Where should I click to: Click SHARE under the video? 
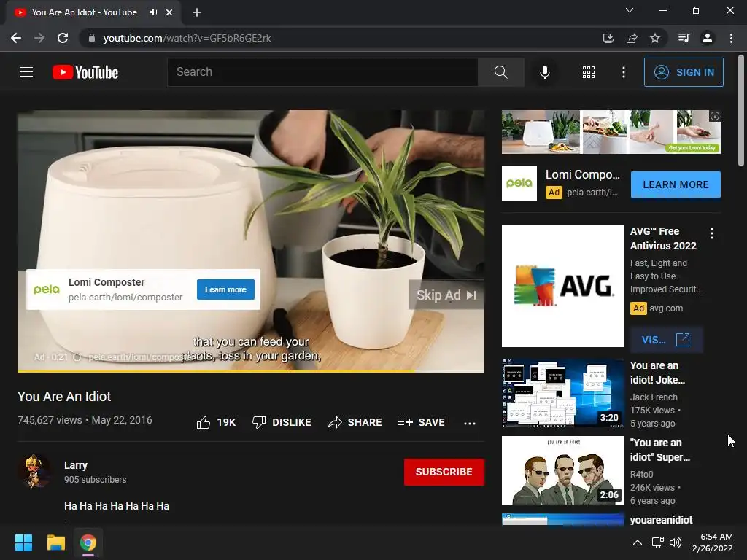(355, 422)
